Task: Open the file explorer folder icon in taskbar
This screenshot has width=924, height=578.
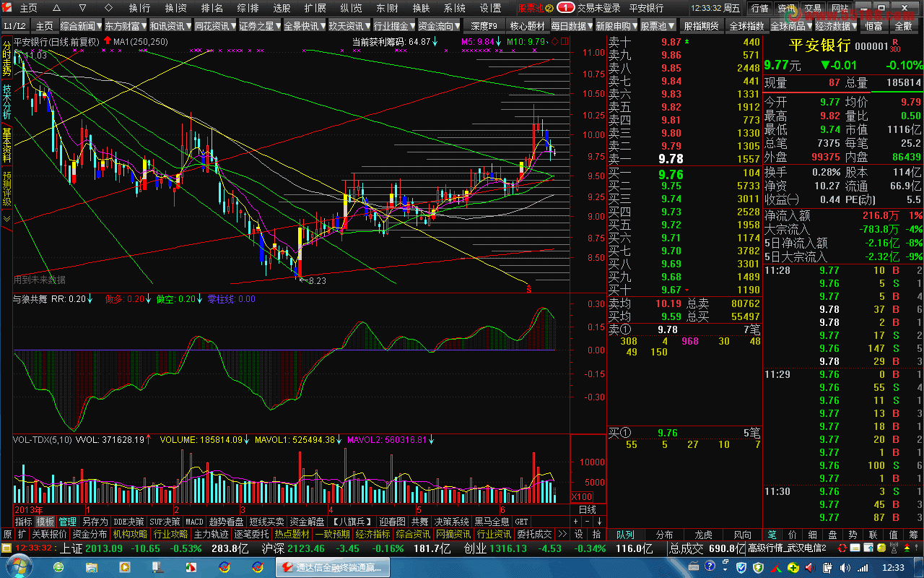Action: (92, 567)
